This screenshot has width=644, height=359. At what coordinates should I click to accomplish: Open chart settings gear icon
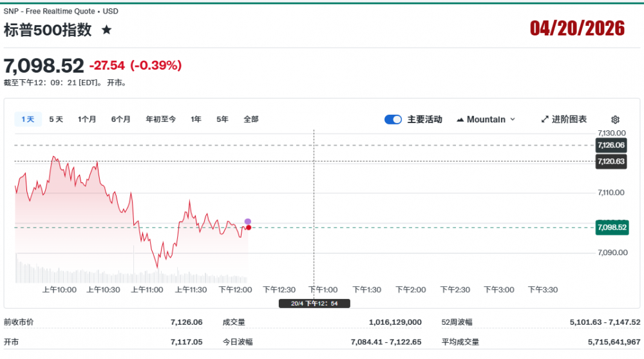click(x=615, y=119)
